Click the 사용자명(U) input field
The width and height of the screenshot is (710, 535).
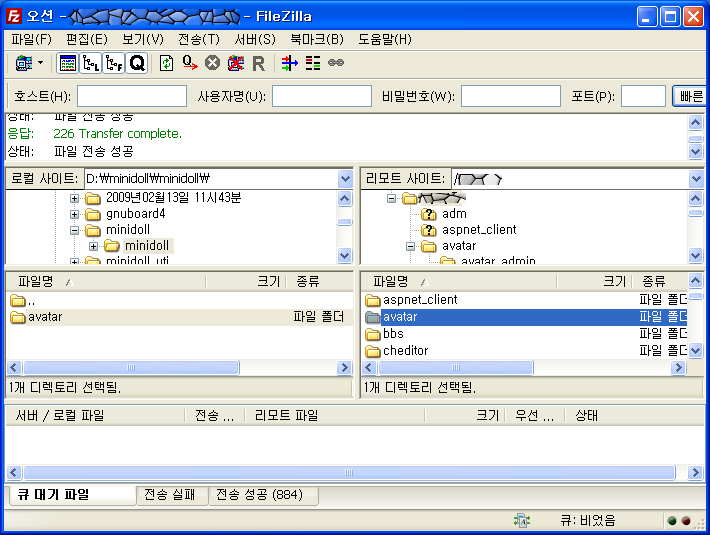click(322, 96)
